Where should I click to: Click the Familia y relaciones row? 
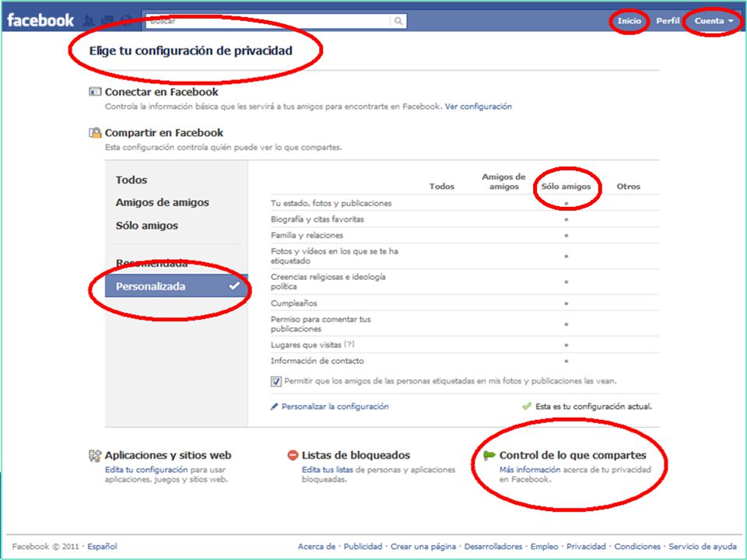point(465,235)
